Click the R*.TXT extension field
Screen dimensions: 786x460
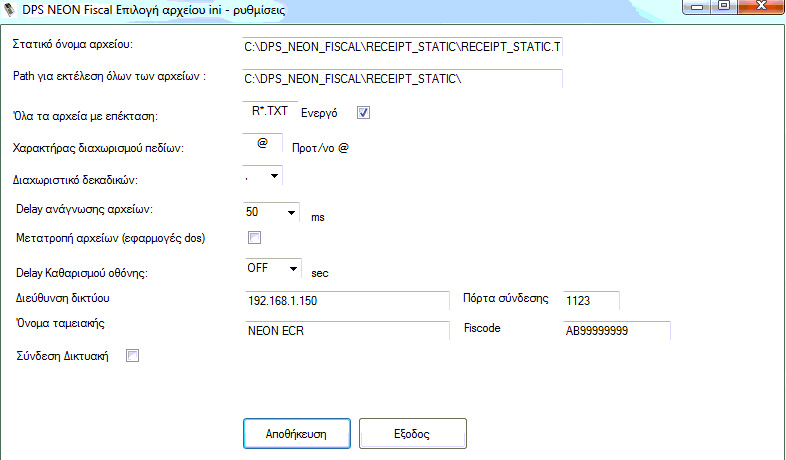[x=270, y=111]
